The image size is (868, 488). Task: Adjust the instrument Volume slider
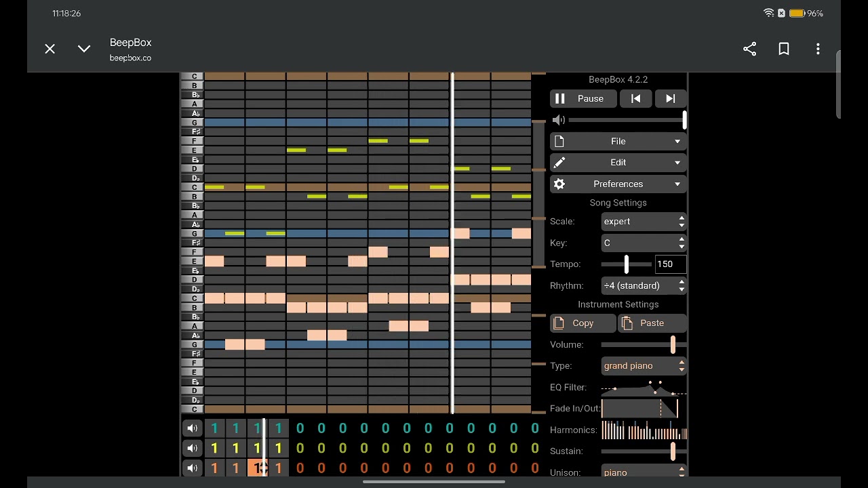644,345
